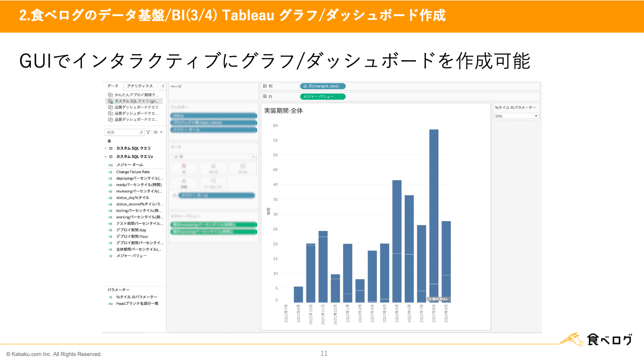Open the アナリティクス tab
This screenshot has height=362, width=644.
pyautogui.click(x=140, y=86)
